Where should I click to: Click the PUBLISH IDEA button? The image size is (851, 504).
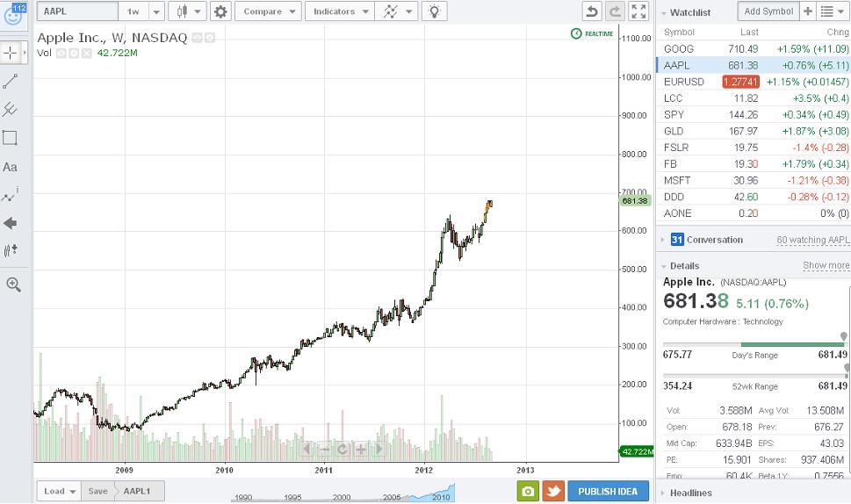pos(608,492)
